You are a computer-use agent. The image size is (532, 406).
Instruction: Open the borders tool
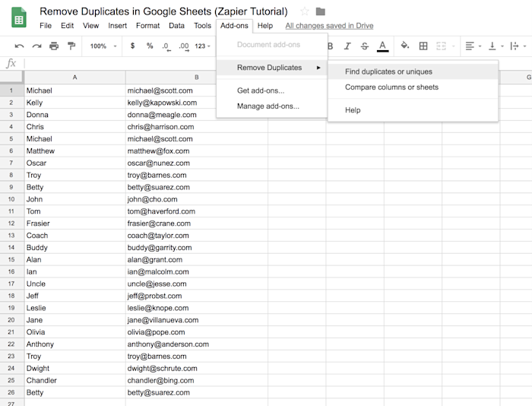click(423, 46)
